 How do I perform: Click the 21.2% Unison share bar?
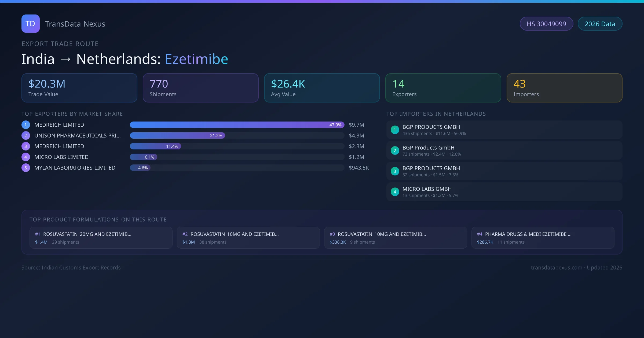[x=177, y=135]
